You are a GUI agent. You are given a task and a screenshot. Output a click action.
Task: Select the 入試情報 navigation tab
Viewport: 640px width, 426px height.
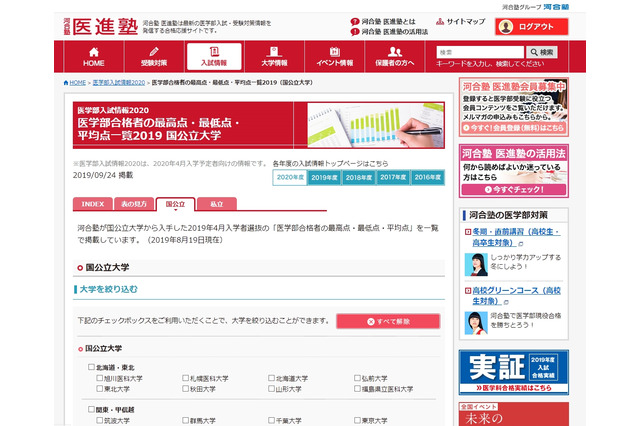click(214, 57)
